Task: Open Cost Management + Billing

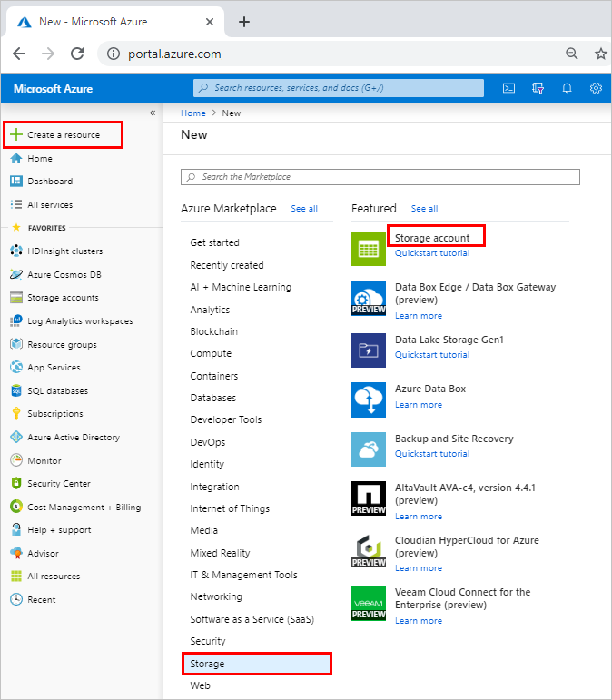Action: [x=84, y=508]
